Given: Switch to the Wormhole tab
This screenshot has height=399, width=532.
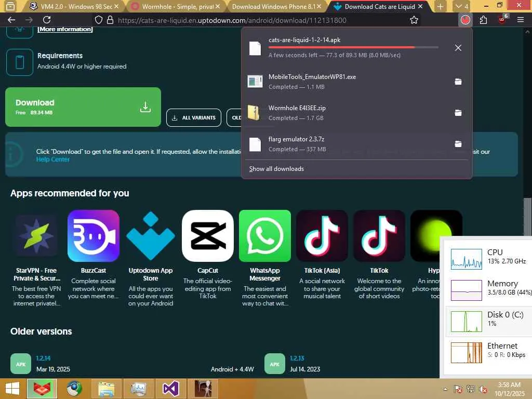Looking at the screenshot, I should pyautogui.click(x=176, y=6).
